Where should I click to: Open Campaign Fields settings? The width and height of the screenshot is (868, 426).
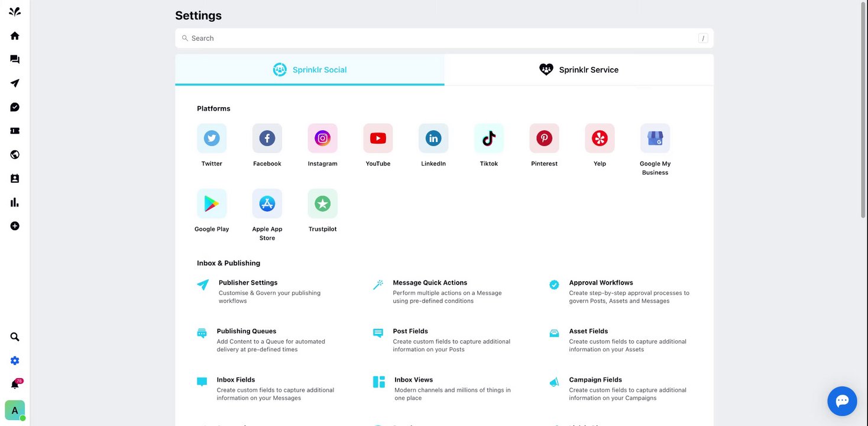tap(595, 380)
